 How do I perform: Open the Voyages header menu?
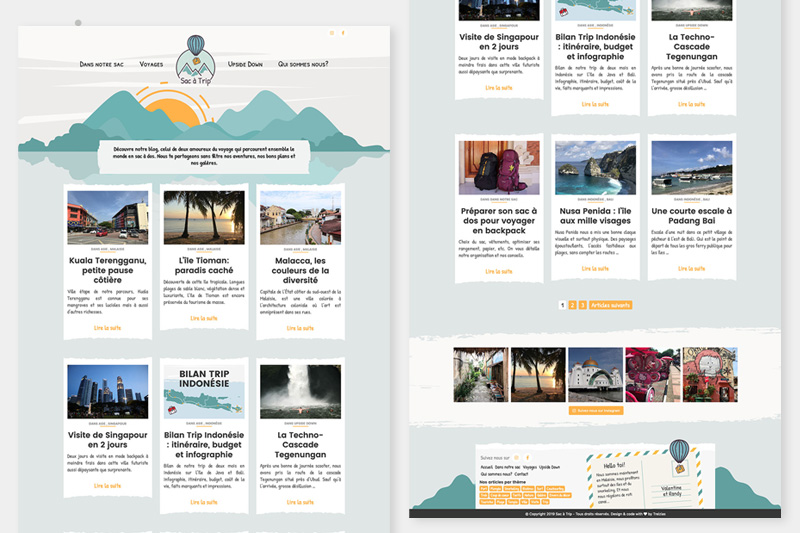point(151,64)
